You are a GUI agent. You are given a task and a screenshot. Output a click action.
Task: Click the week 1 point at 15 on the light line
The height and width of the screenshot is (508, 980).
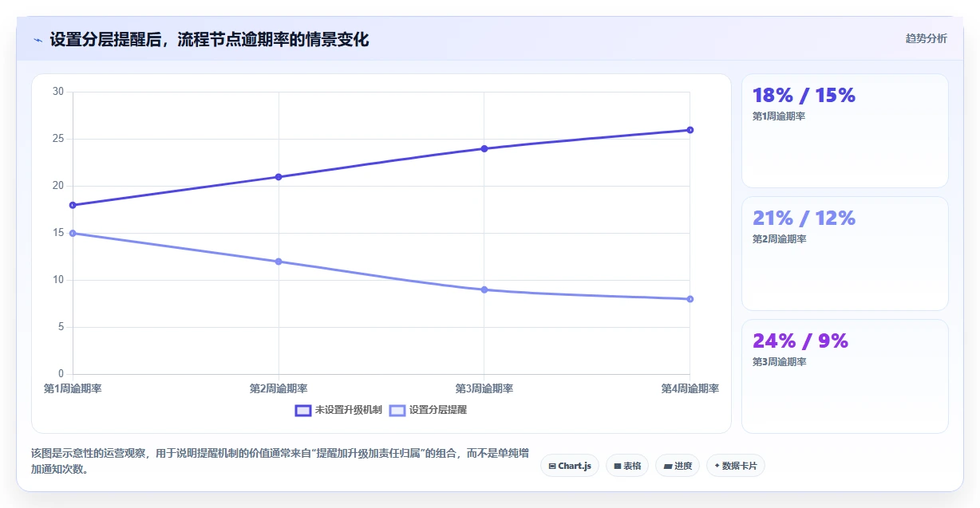click(73, 233)
